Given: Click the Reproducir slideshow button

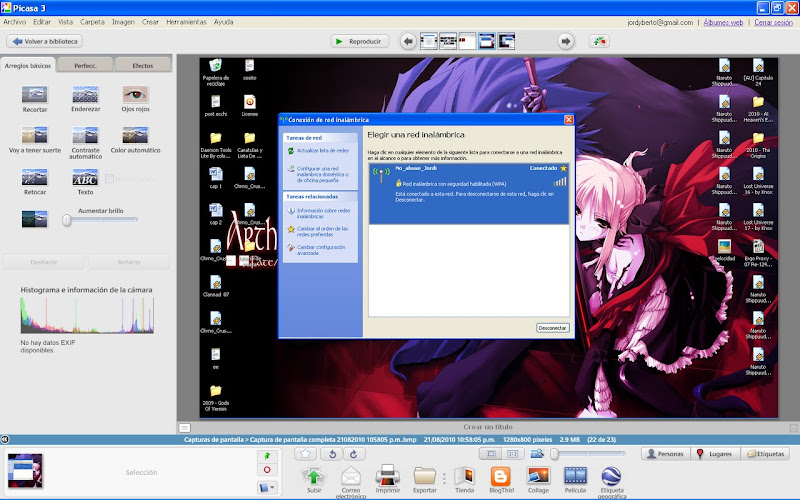Looking at the screenshot, I should [360, 41].
